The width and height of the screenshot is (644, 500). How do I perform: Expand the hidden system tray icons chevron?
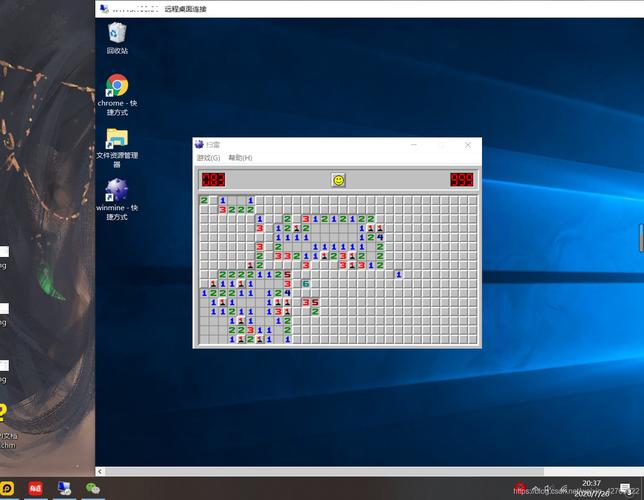536,488
